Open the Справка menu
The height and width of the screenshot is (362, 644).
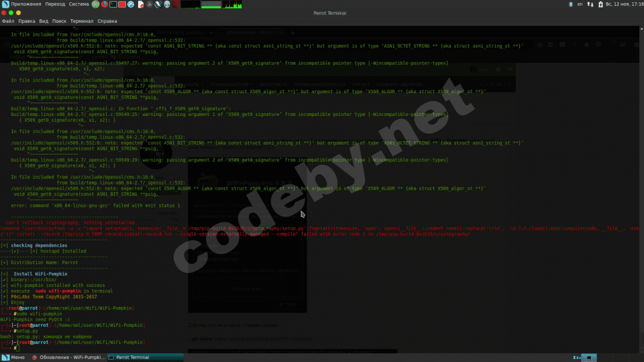(x=107, y=21)
